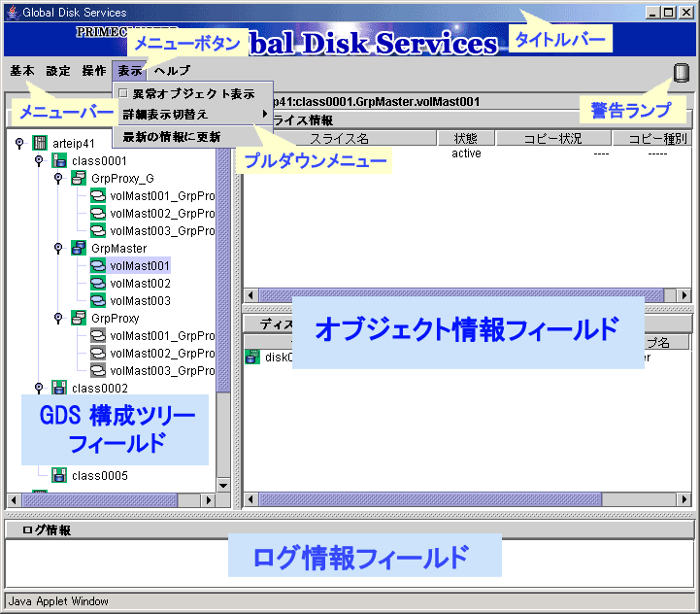
Task: Click the class0005 class icon
Action: coord(59,475)
